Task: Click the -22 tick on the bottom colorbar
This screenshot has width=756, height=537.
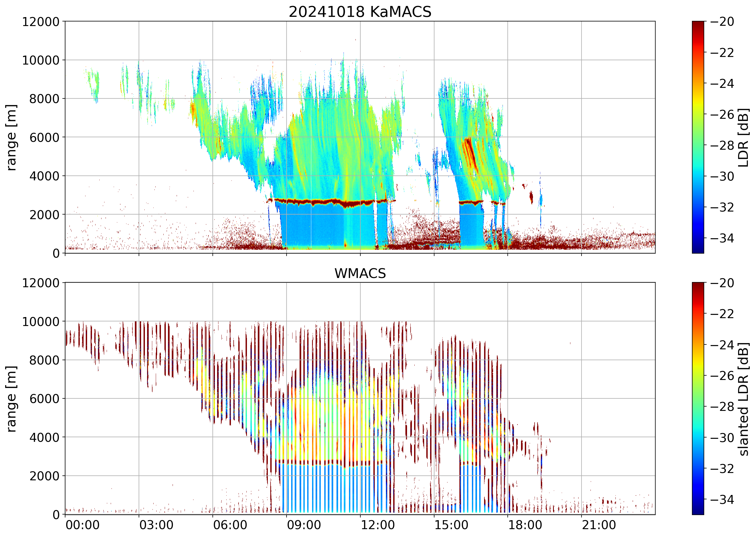Action: pyautogui.click(x=722, y=314)
